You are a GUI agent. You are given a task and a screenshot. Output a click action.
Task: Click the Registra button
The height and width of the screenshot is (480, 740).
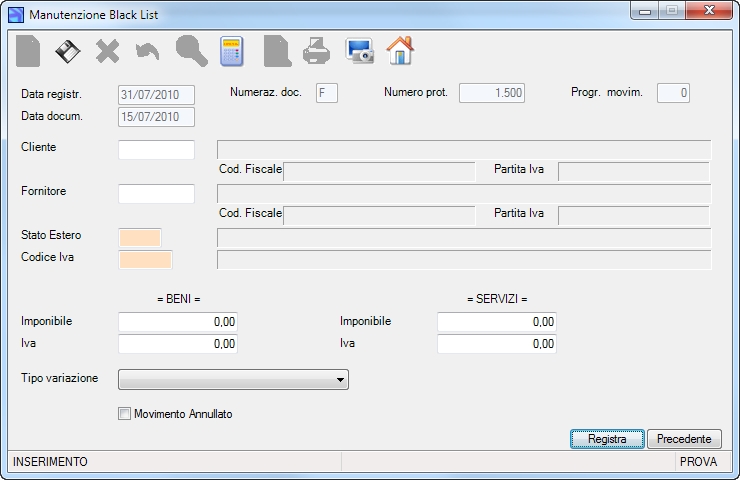607,439
